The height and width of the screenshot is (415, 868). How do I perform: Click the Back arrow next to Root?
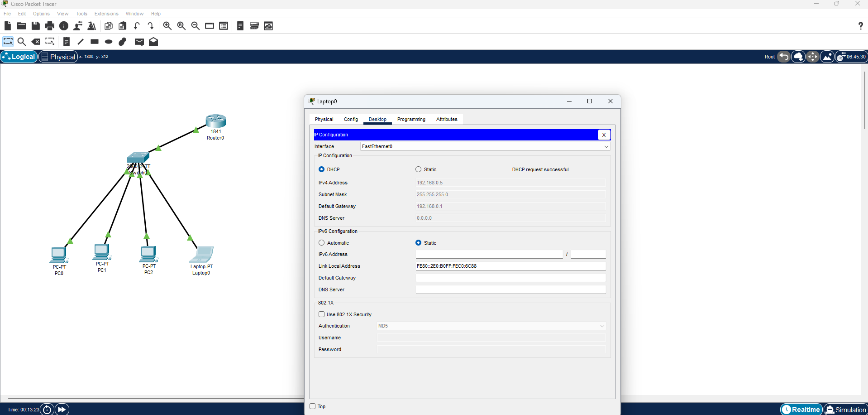click(x=784, y=57)
